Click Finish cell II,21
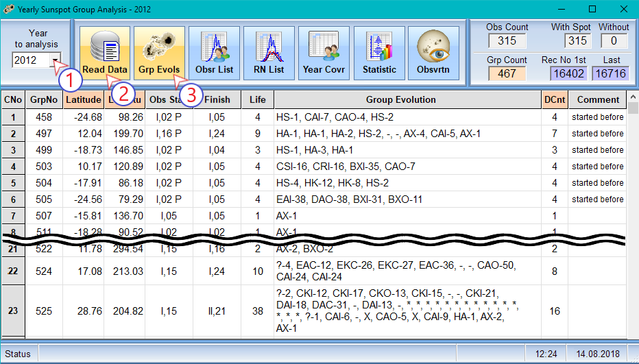639x364 pixels. click(x=217, y=311)
